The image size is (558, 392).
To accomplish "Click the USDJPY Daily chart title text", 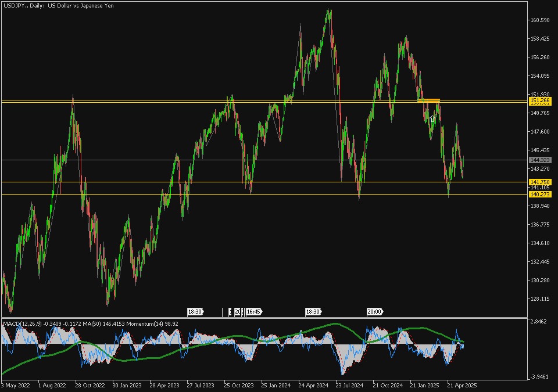I will point(59,6).
